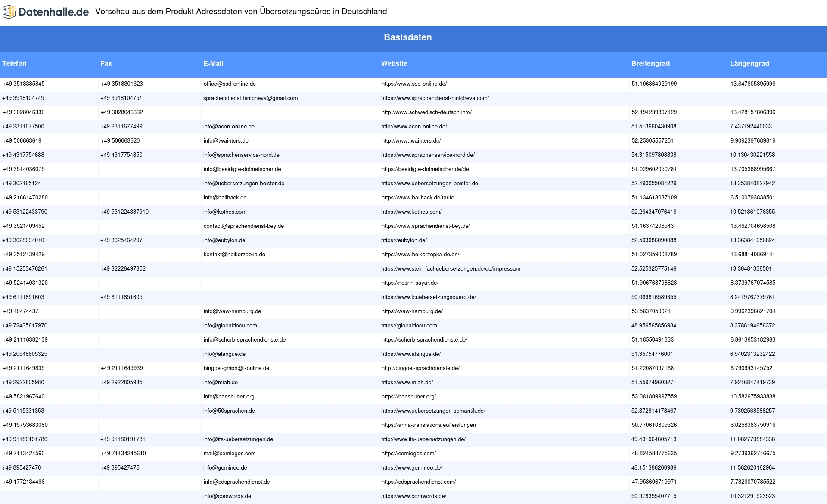Click the page title about Übersetzungsbüros in Deutschland

click(x=241, y=12)
